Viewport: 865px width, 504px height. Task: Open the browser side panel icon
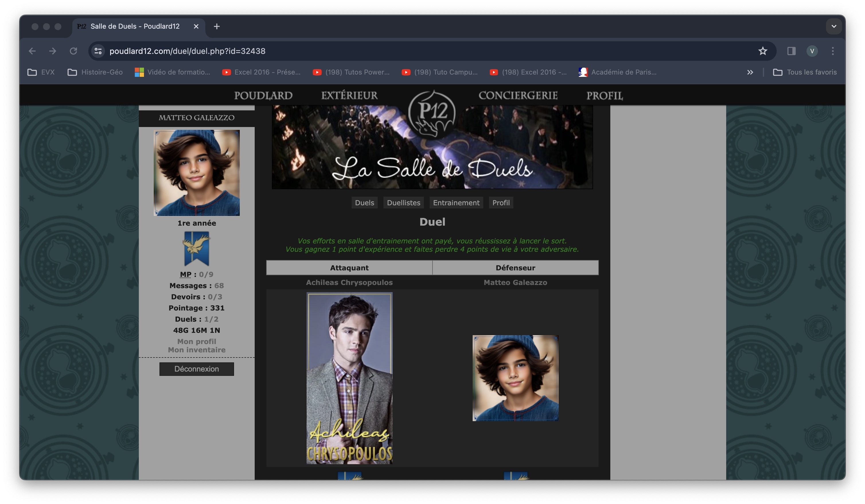(x=791, y=51)
